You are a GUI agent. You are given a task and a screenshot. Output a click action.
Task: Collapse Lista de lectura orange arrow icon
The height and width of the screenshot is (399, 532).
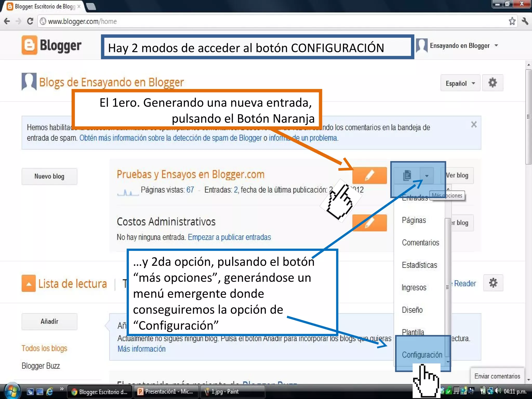(x=29, y=283)
